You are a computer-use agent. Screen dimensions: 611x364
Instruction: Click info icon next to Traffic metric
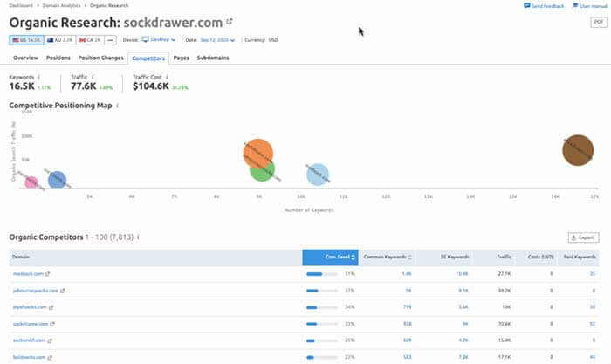point(93,77)
